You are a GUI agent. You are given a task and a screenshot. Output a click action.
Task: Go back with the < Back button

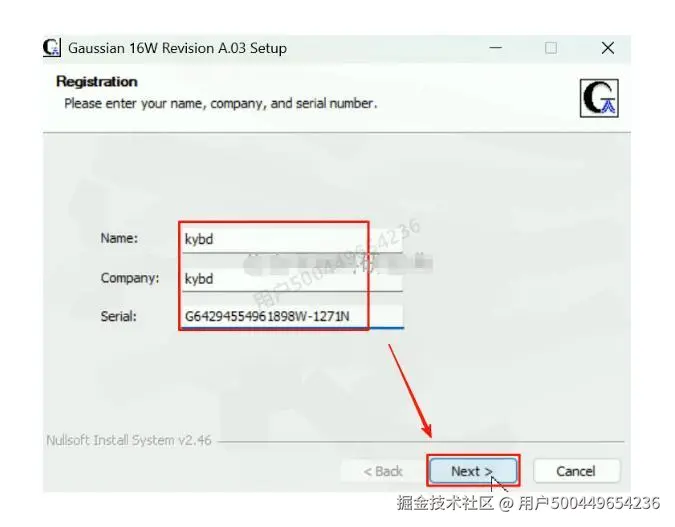point(383,471)
